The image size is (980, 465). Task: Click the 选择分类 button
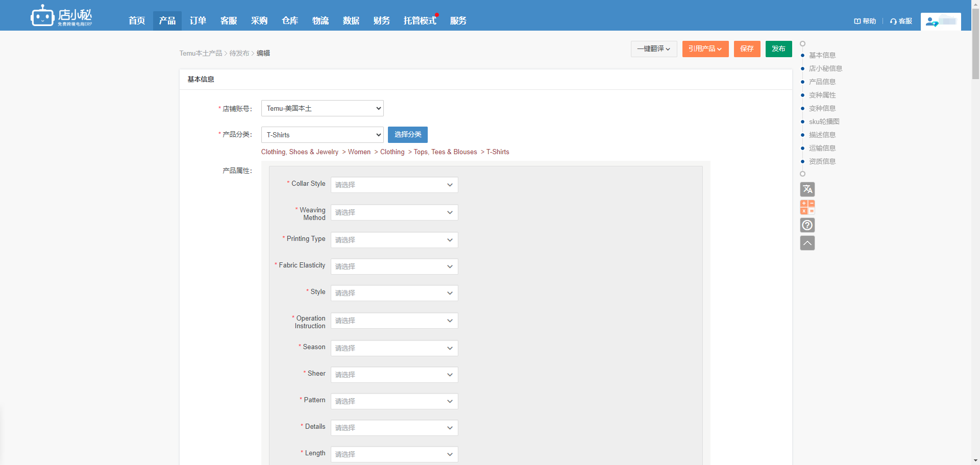[x=408, y=135]
